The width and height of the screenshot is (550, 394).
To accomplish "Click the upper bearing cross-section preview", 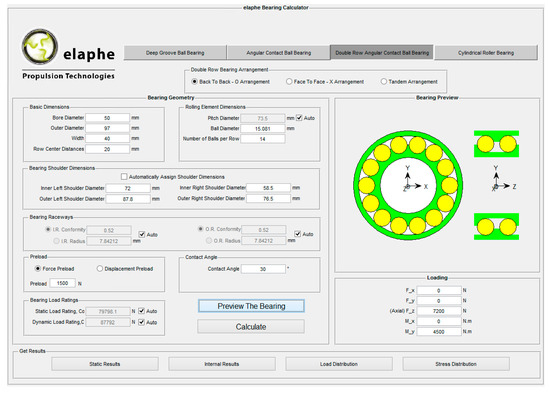I will (x=496, y=144).
